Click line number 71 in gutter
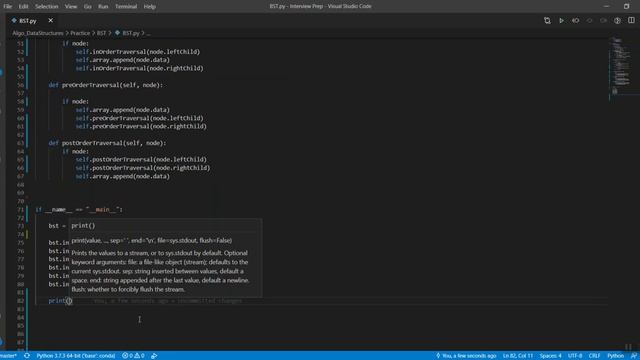Image resolution: width=640 pixels, height=360 pixels. [20, 209]
